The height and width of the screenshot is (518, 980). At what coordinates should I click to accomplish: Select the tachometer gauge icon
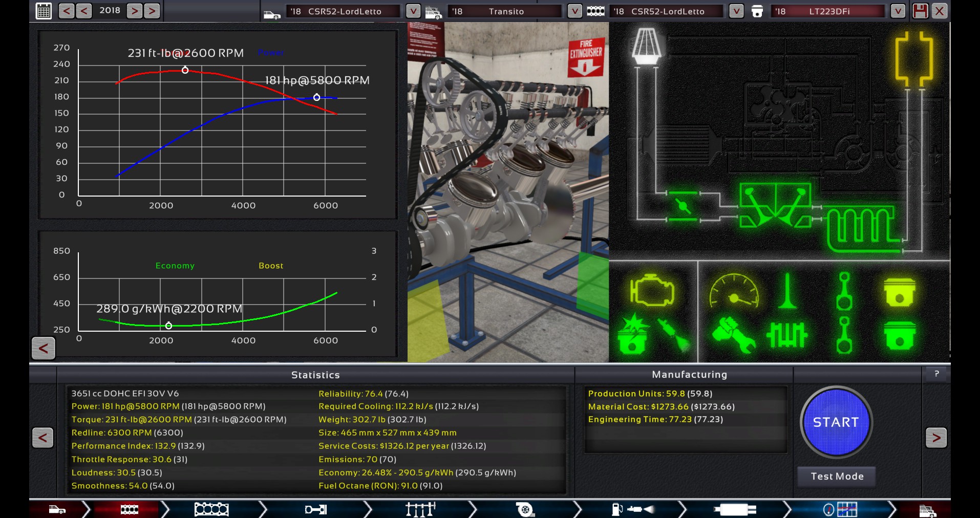734,292
